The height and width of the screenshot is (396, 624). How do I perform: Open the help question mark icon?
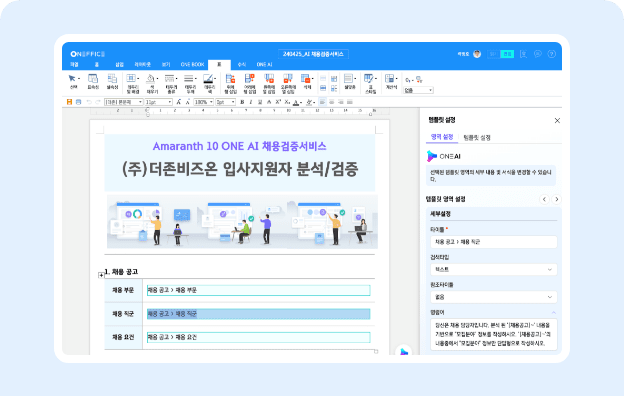coord(552,54)
